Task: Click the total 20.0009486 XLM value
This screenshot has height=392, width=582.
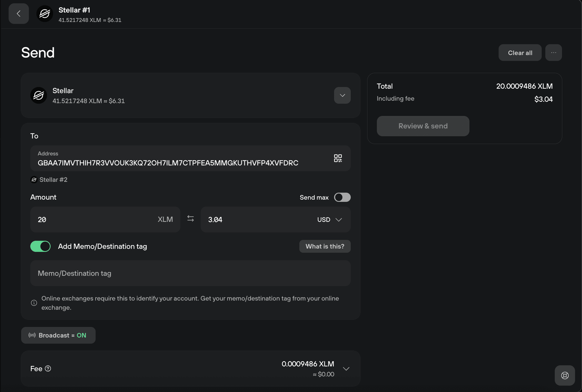Action: point(524,86)
